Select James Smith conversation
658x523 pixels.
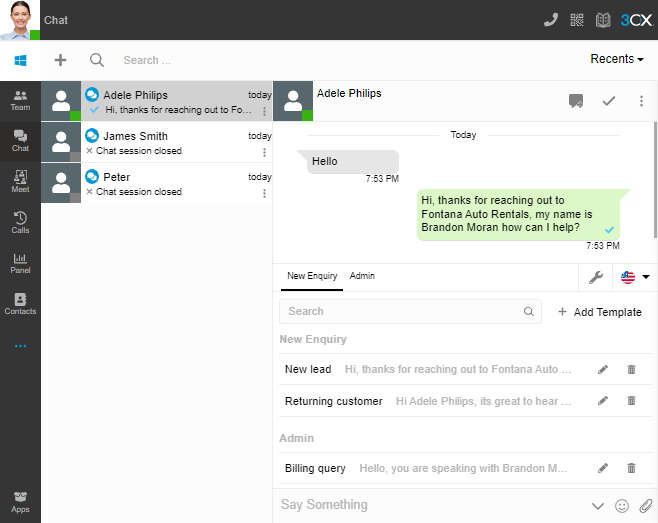pos(157,142)
